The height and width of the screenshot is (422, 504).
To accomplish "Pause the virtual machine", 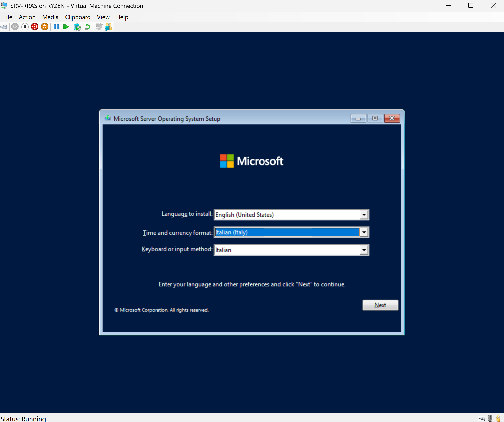I will coord(56,27).
